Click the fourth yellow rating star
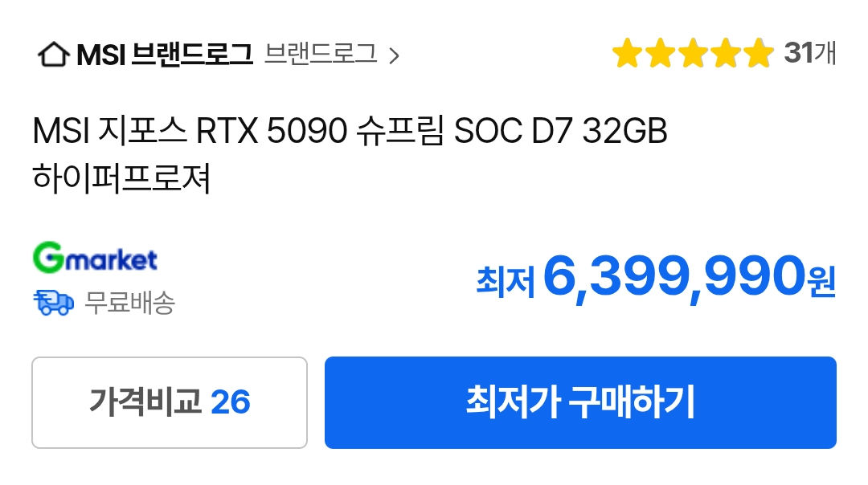The image size is (868, 485). click(x=726, y=54)
